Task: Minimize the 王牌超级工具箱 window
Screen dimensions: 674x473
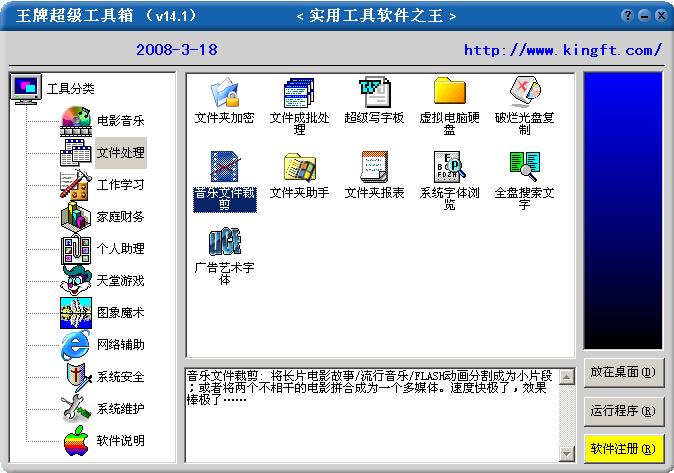Action: [644, 15]
